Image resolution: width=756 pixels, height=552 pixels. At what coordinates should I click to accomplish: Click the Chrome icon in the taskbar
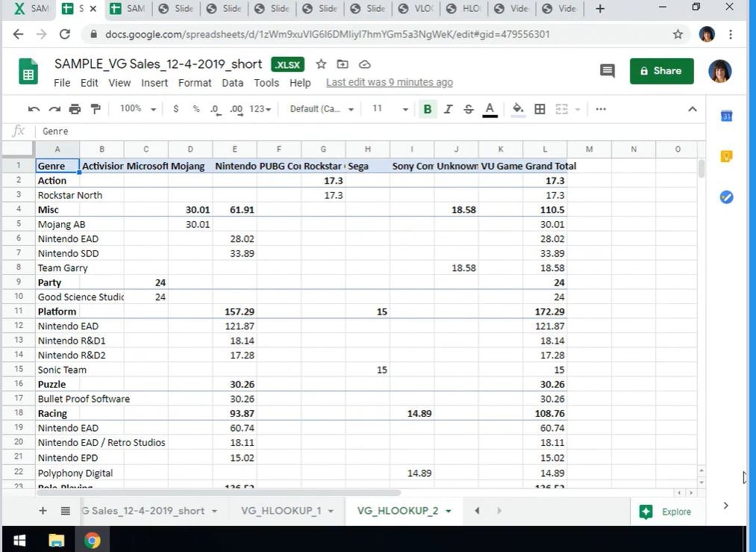92,540
